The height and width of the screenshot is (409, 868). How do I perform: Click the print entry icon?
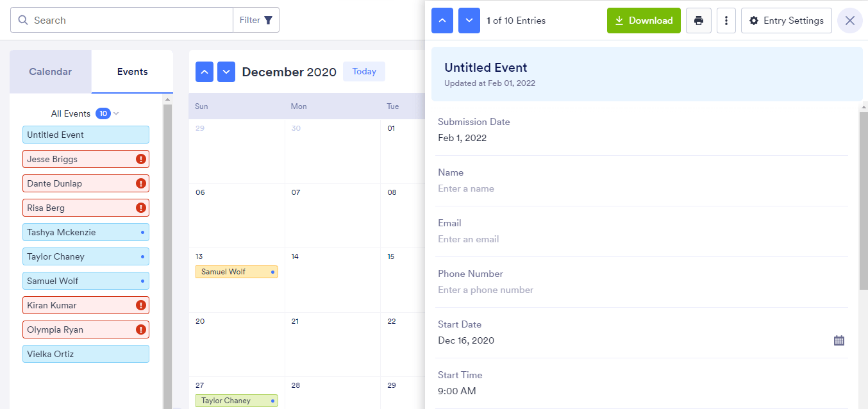click(x=699, y=21)
